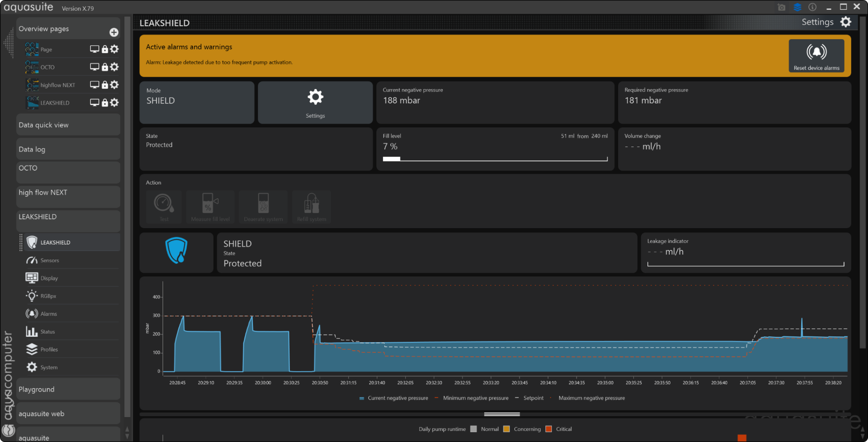This screenshot has width=868, height=442.
Task: Select the Alarms item in sidebar
Action: click(49, 314)
